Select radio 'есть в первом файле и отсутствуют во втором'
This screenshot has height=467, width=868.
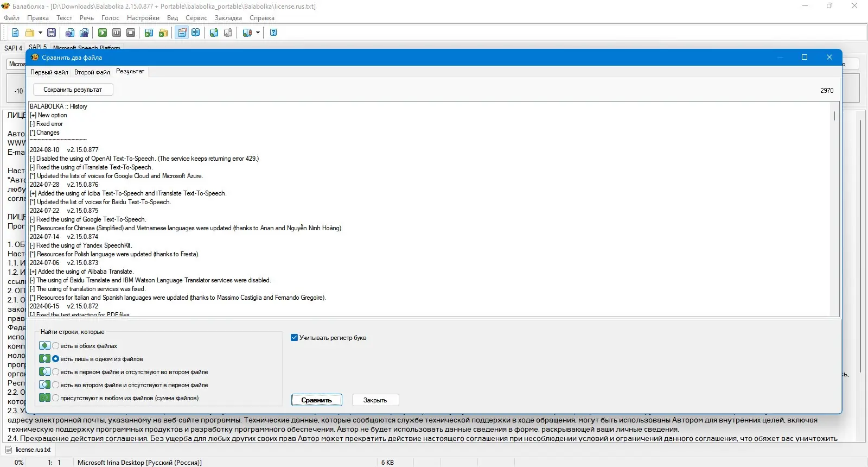coord(55,372)
